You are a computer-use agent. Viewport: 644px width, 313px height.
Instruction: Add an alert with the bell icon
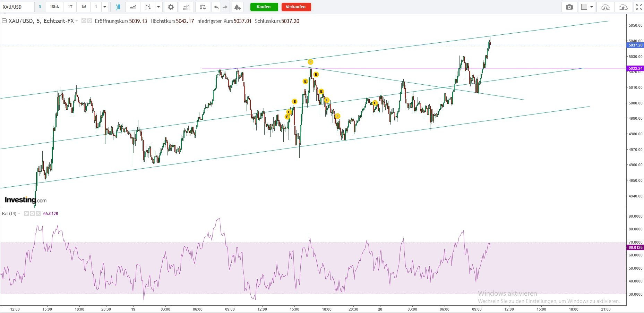[237, 7]
